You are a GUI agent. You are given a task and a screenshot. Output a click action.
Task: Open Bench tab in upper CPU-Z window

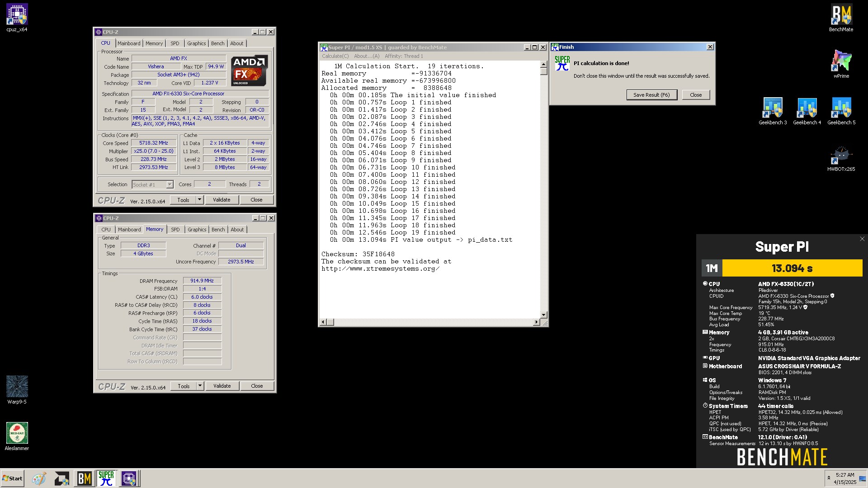pyautogui.click(x=218, y=43)
